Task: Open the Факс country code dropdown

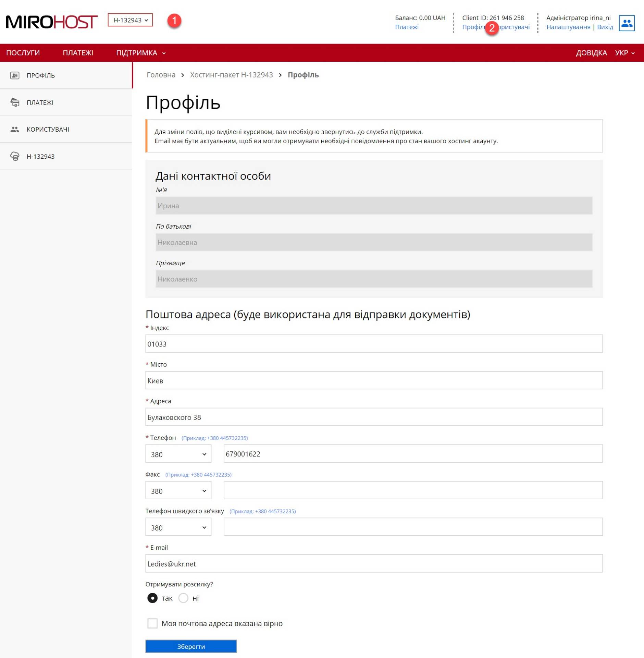Action: point(178,490)
